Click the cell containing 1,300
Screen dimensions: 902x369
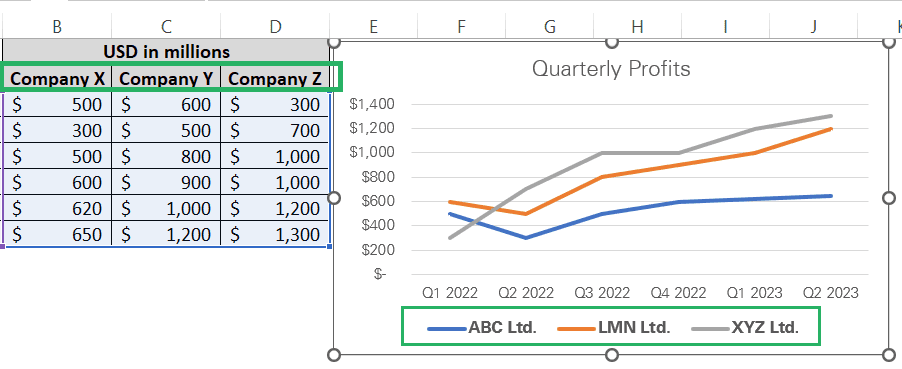click(x=276, y=234)
